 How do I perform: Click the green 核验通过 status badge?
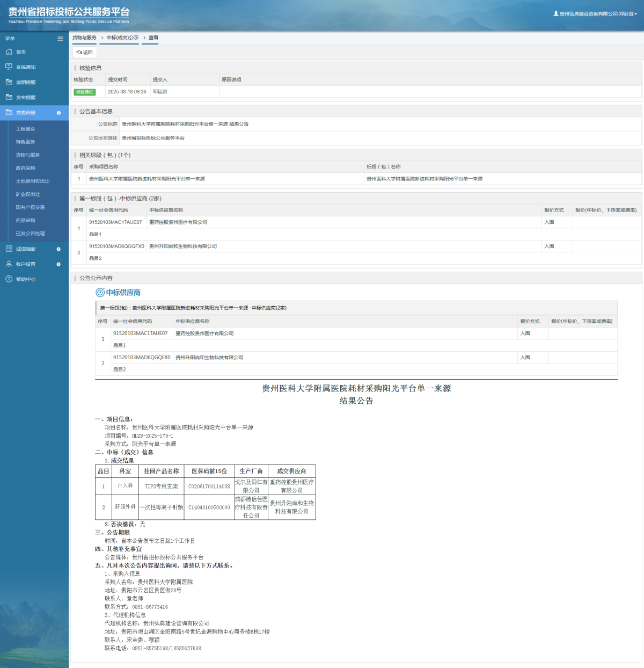point(84,92)
